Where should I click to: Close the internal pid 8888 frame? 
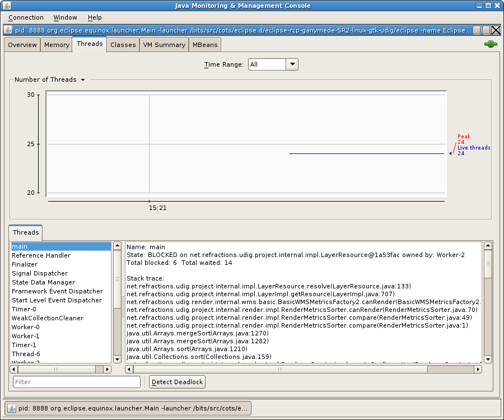(496, 30)
